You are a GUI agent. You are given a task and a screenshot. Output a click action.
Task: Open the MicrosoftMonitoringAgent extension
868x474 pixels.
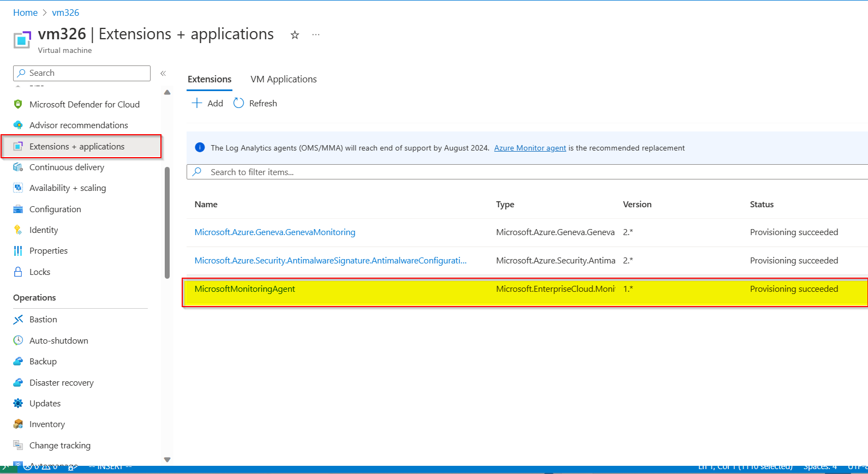coord(245,289)
